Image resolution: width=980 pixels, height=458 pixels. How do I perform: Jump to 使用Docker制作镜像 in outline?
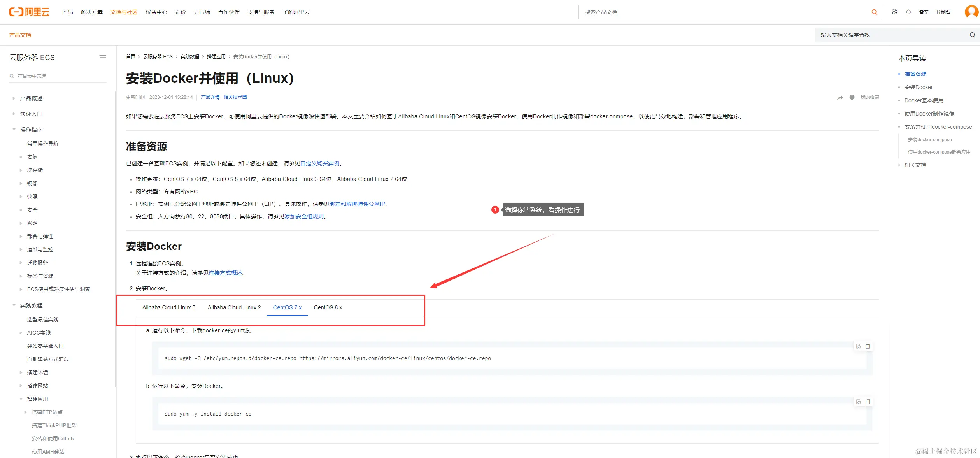tap(929, 114)
